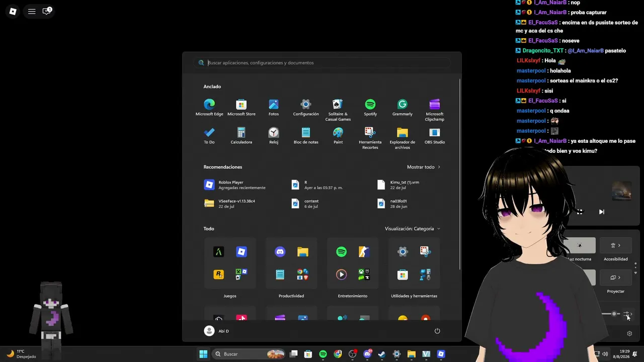Launch Microsoft Store pinned app
644x362 pixels.
coord(242,108)
